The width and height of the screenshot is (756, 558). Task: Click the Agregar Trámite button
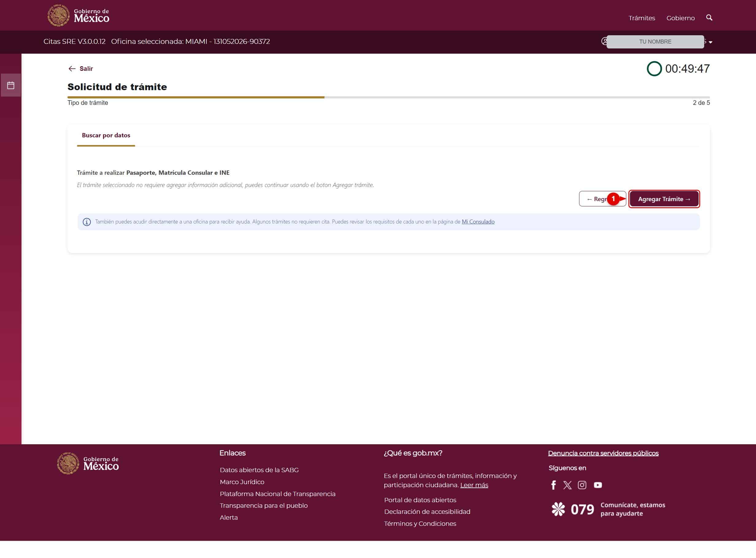664,199
